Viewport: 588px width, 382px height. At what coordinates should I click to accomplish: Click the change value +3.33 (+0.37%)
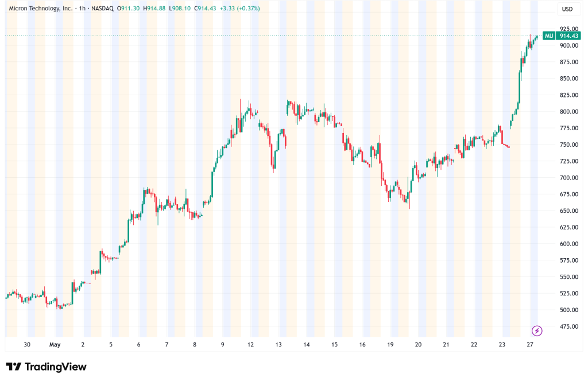click(x=239, y=8)
